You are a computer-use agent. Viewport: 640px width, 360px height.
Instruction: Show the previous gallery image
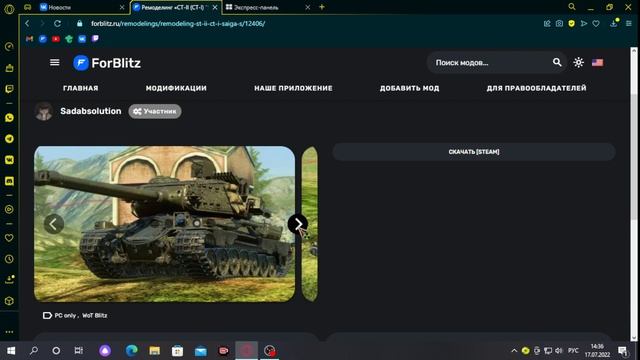[53, 224]
